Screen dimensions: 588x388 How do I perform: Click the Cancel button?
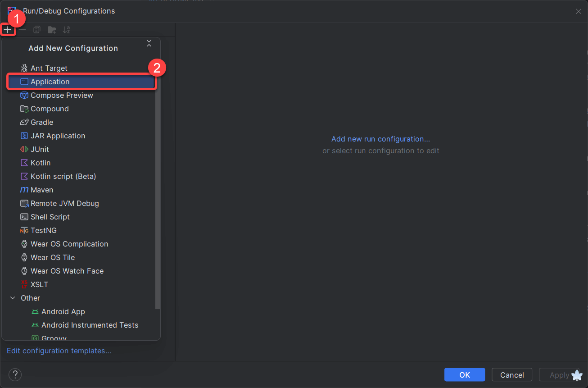[x=512, y=375]
